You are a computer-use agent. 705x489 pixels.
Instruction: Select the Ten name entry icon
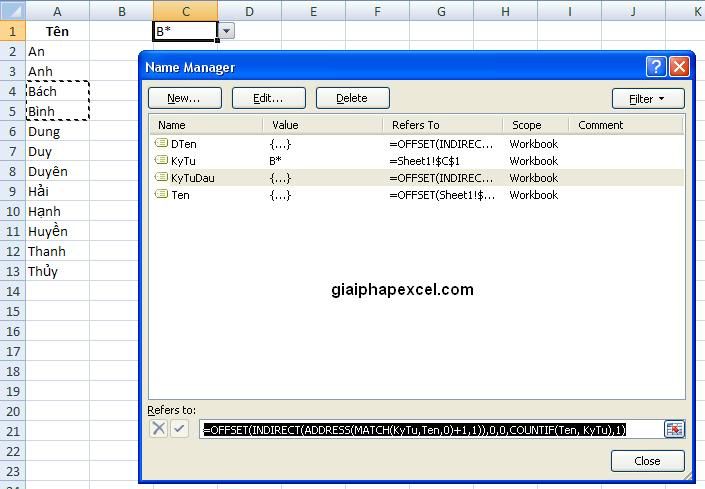[x=161, y=195]
